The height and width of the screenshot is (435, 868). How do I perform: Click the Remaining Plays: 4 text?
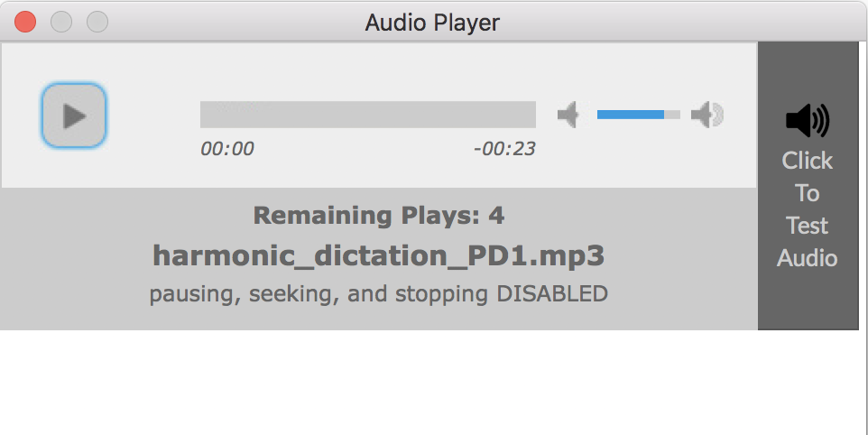click(x=379, y=216)
